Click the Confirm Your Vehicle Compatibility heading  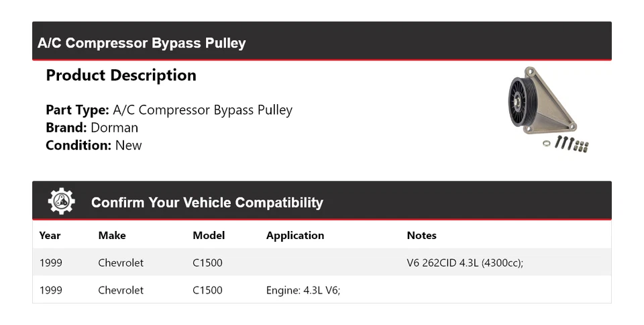click(x=207, y=202)
